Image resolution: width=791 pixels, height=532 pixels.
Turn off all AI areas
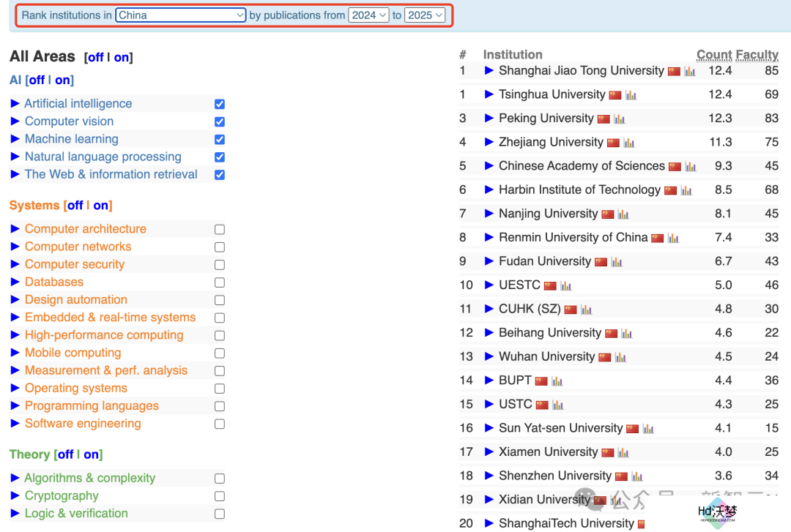click(x=37, y=80)
